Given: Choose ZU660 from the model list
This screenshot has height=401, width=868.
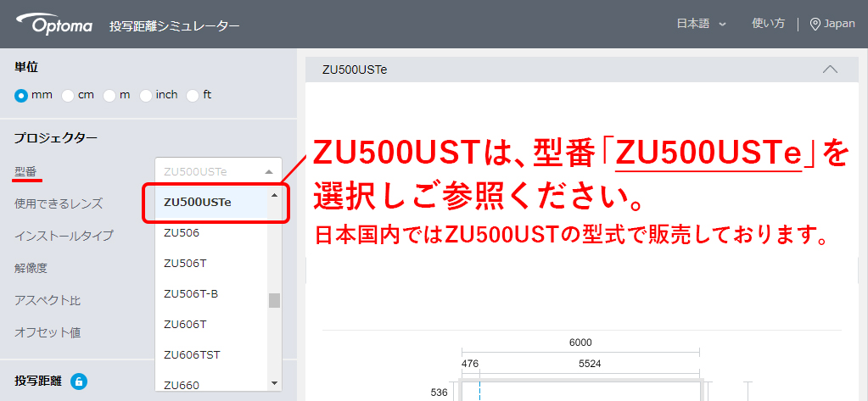Looking at the screenshot, I should pyautogui.click(x=211, y=384).
